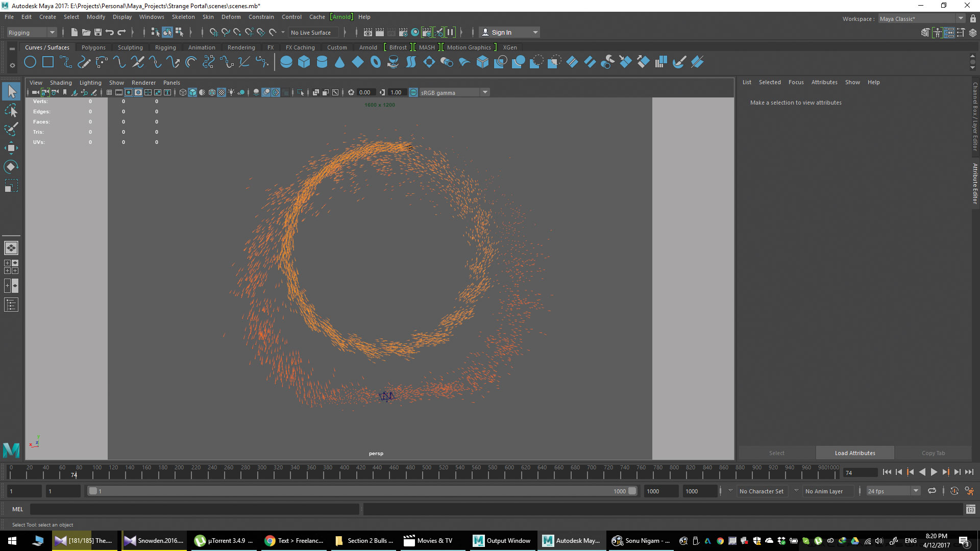Toggle the color management ON button
The height and width of the screenshot is (551, 980).
pos(413,92)
